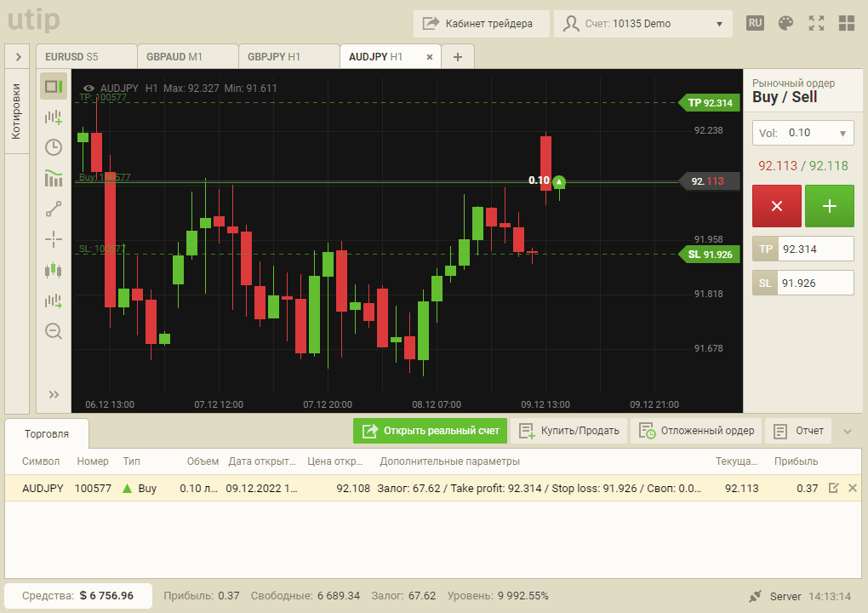Sort by the Номер column header

pos(93,461)
